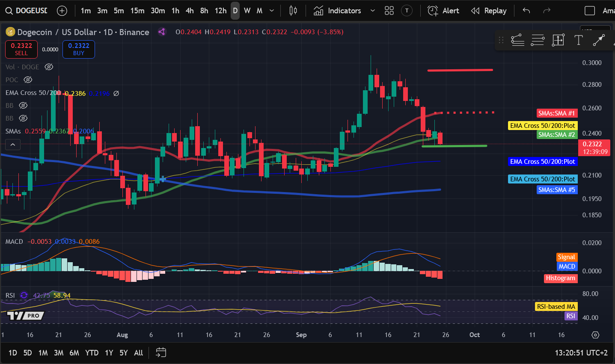Show the POC indicator
Image resolution: width=615 pixels, height=364 pixels.
click(x=28, y=80)
